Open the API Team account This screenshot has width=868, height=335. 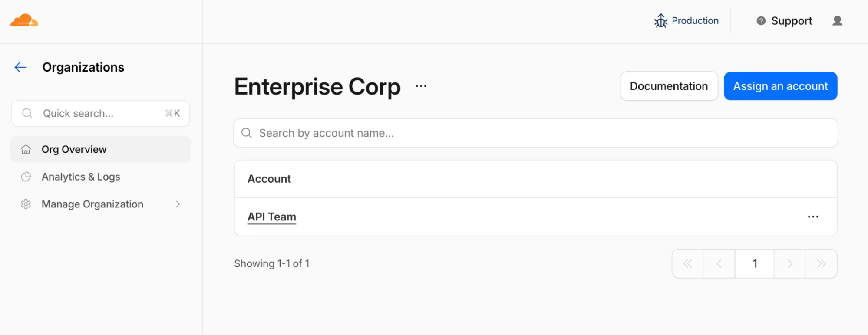pyautogui.click(x=271, y=217)
